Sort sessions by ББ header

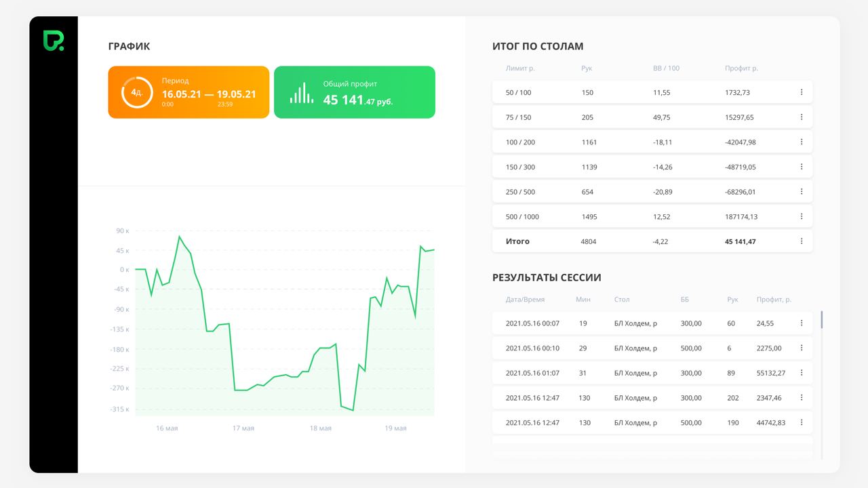click(685, 300)
